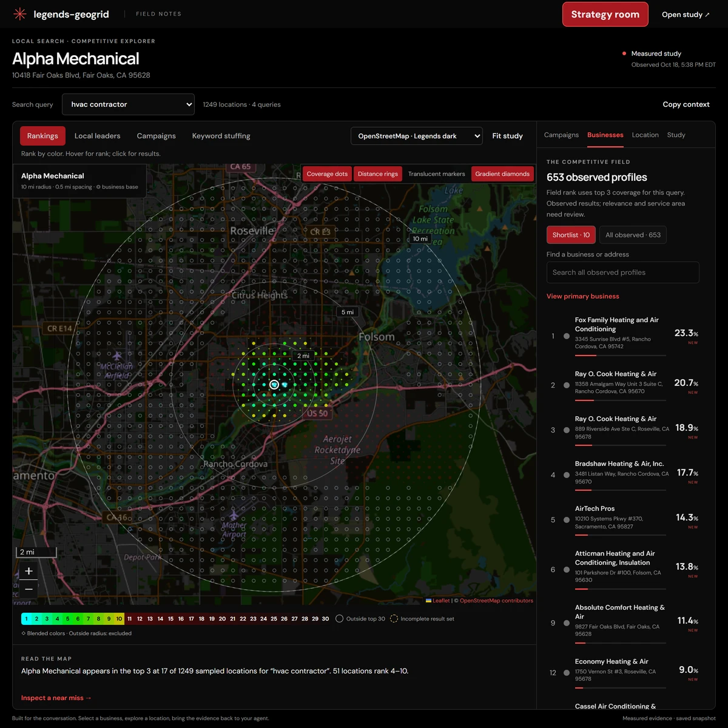Viewport: 728px width, 728px height.
Task: Click rank dot beside AirTech Pros
Action: point(566,520)
